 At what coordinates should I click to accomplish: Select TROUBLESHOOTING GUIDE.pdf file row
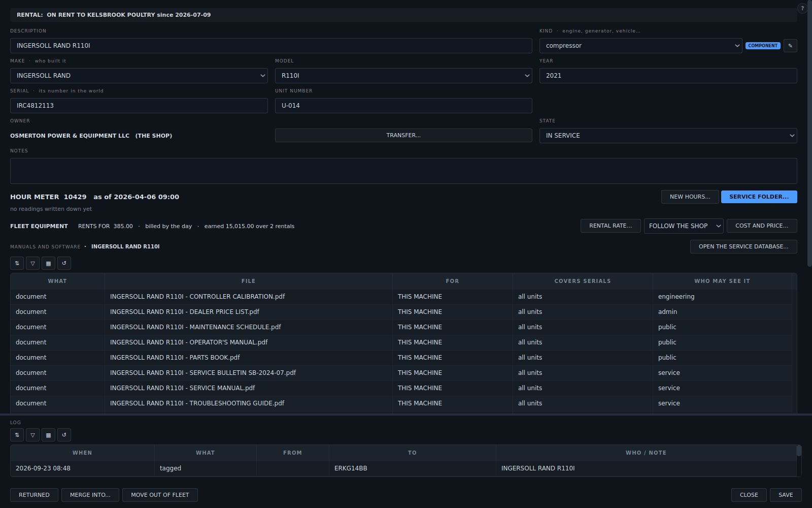point(401,403)
